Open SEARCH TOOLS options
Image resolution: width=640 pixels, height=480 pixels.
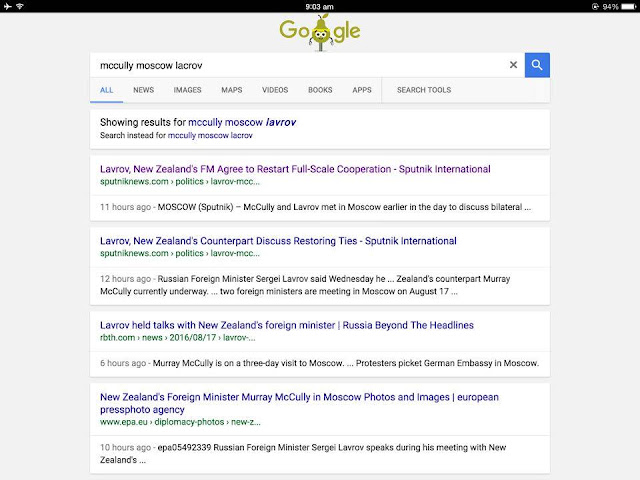424,90
